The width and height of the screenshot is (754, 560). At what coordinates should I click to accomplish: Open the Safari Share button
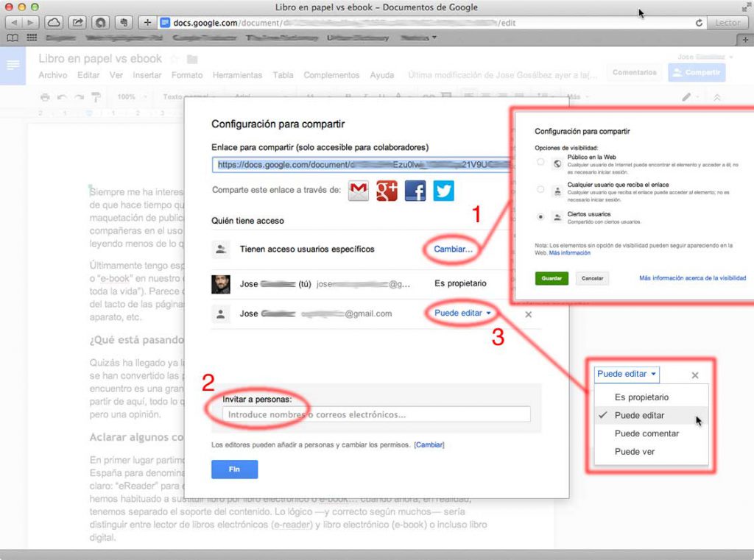click(x=77, y=23)
